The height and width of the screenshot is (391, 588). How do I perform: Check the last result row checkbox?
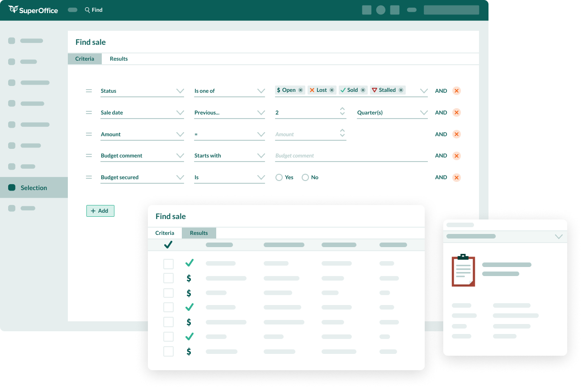tap(168, 351)
